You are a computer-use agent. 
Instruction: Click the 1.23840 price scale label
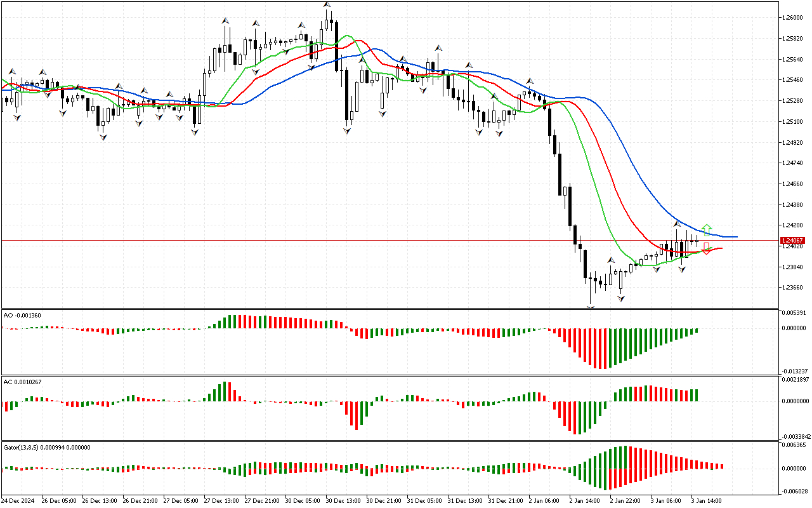[x=794, y=267]
